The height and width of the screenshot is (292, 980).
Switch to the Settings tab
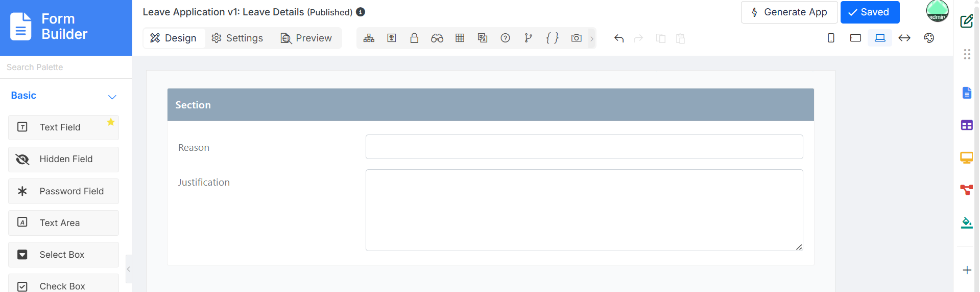[237, 38]
